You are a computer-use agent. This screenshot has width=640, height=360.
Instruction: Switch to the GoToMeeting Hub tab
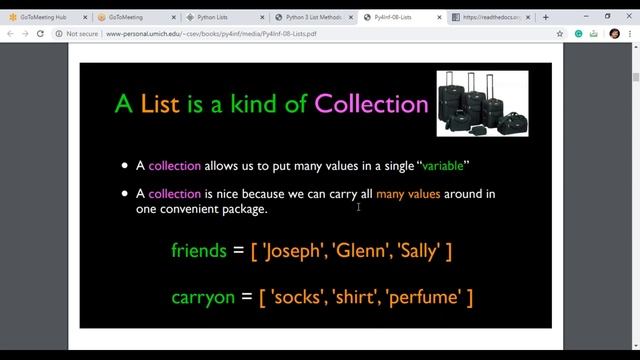[x=44, y=17]
